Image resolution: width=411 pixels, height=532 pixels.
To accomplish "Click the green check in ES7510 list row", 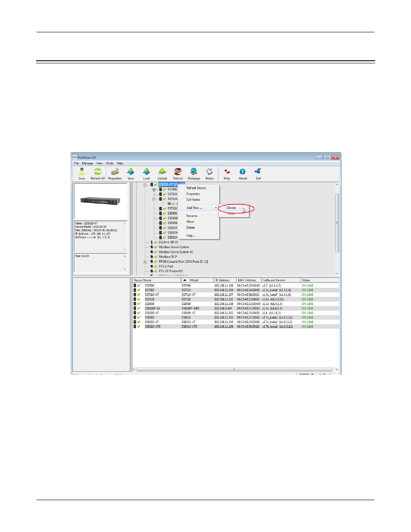I will (x=139, y=290).
